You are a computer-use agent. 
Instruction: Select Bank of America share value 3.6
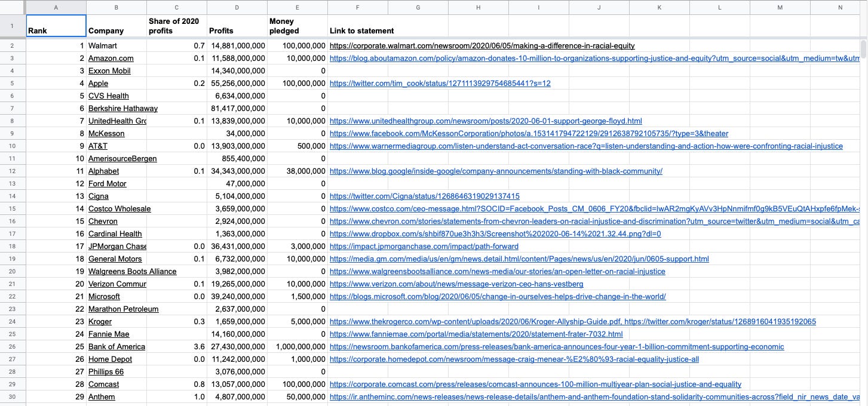177,347
